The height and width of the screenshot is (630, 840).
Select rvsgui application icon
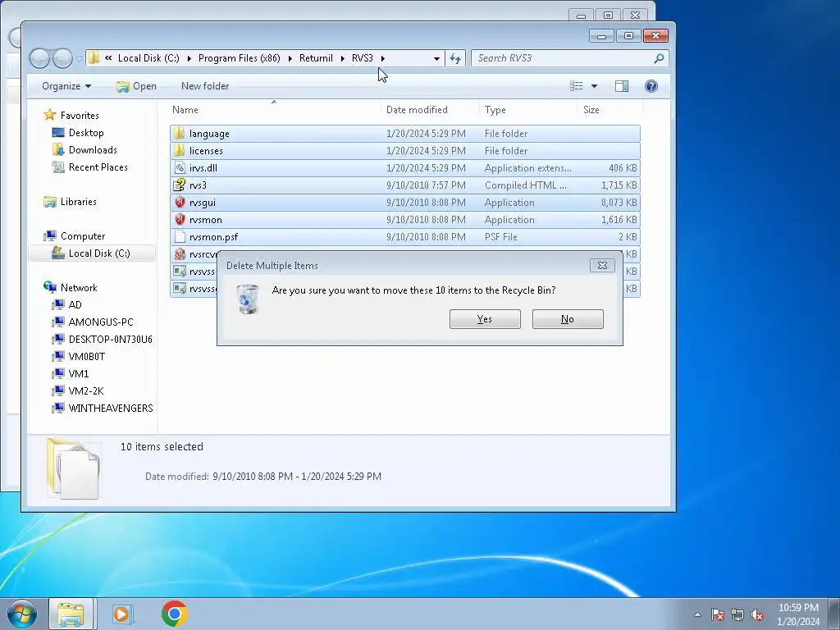[x=180, y=202]
